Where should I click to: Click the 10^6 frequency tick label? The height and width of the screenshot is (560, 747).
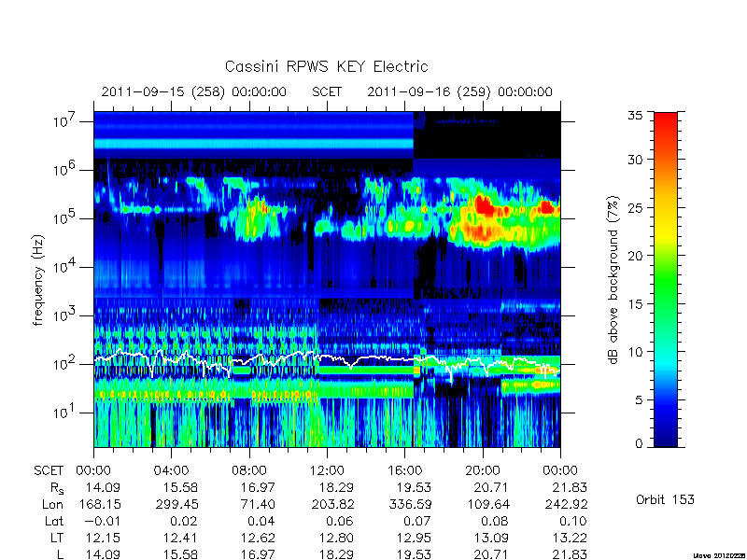tap(65, 169)
